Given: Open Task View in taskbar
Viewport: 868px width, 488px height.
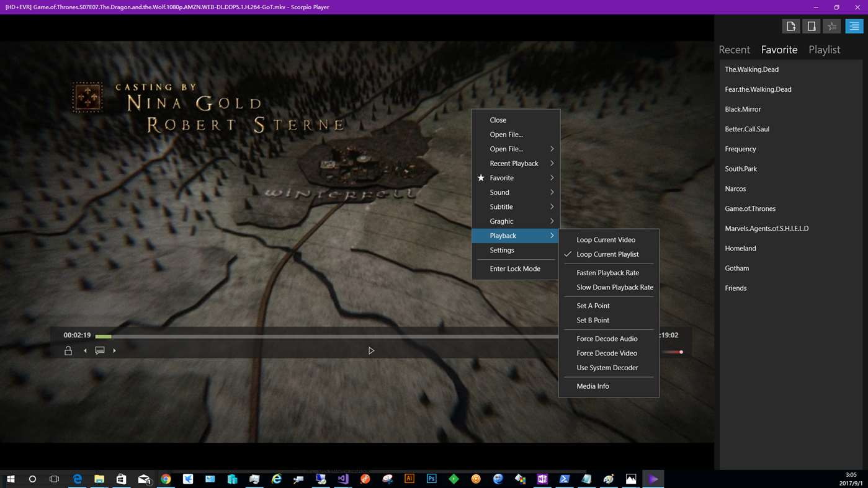Looking at the screenshot, I should [54, 479].
